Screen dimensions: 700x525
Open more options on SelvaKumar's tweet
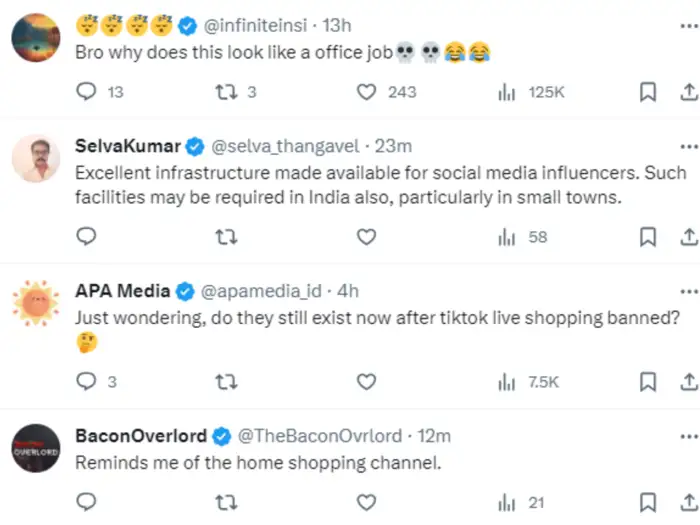coord(688,146)
